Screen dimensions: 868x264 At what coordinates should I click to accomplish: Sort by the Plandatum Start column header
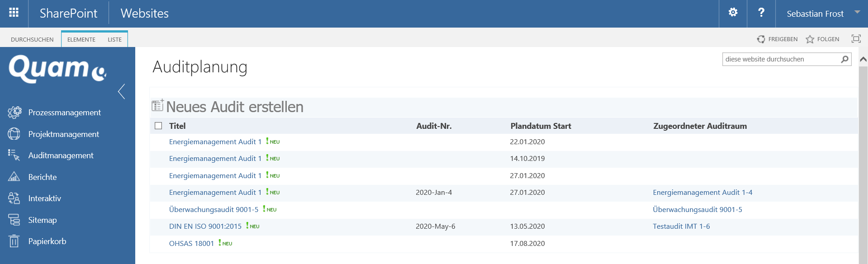tap(541, 126)
